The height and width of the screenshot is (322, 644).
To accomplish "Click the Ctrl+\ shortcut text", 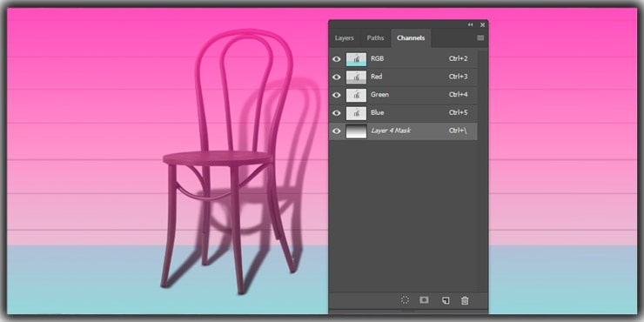I will click(458, 131).
